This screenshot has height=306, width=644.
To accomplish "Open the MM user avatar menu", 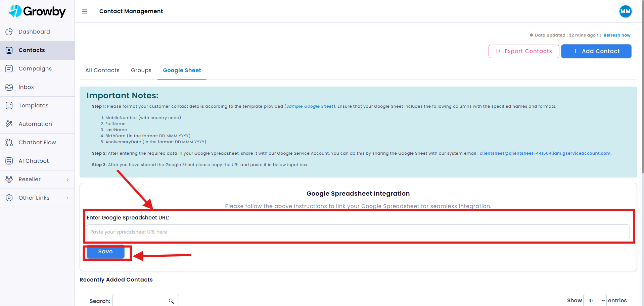I will tap(625, 11).
